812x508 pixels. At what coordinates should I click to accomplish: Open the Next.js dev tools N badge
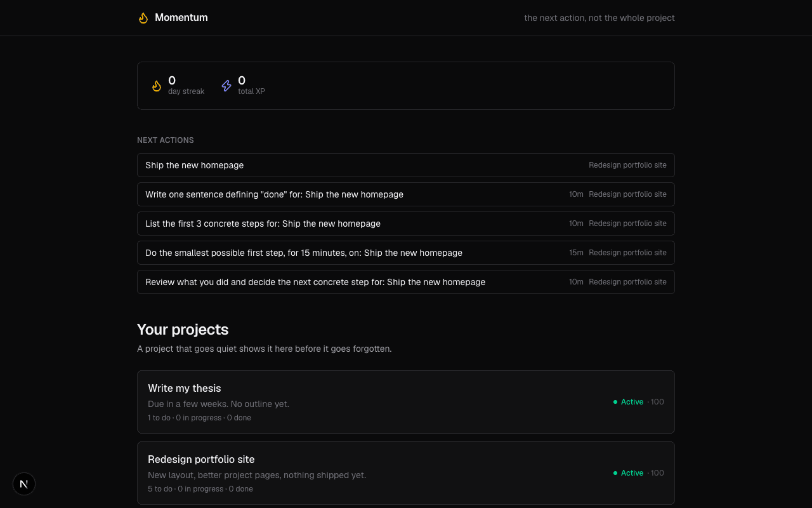click(24, 484)
